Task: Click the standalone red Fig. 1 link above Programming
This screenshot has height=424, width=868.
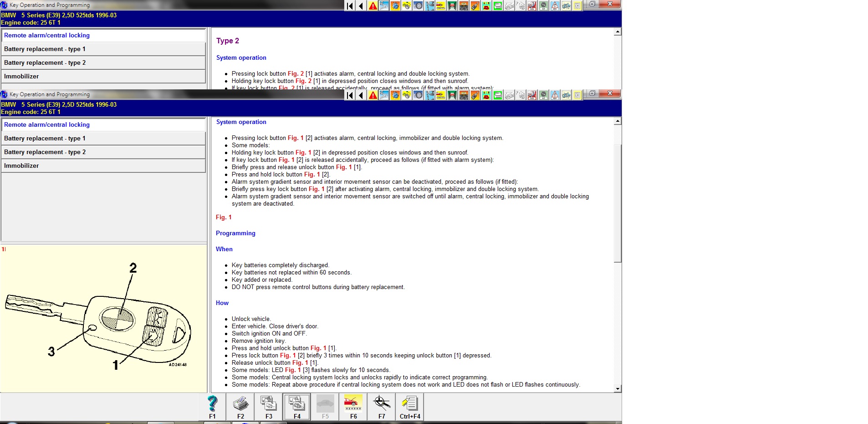Action: [x=224, y=217]
